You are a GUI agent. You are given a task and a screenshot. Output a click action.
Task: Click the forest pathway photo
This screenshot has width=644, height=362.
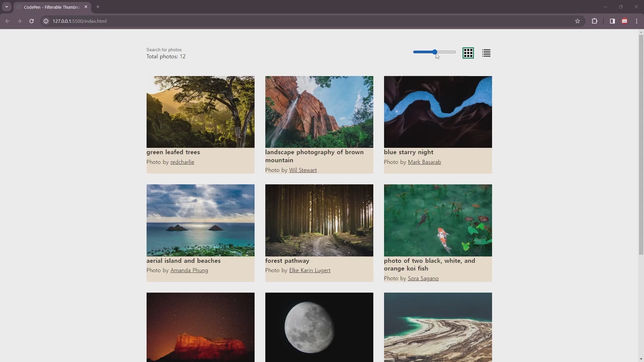319,220
